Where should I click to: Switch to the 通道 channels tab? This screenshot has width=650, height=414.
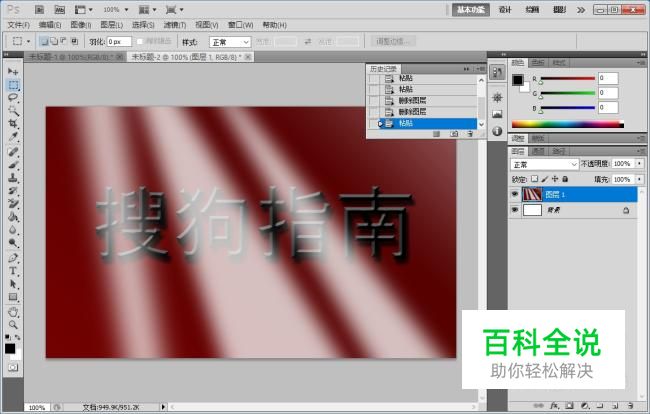click(x=538, y=151)
